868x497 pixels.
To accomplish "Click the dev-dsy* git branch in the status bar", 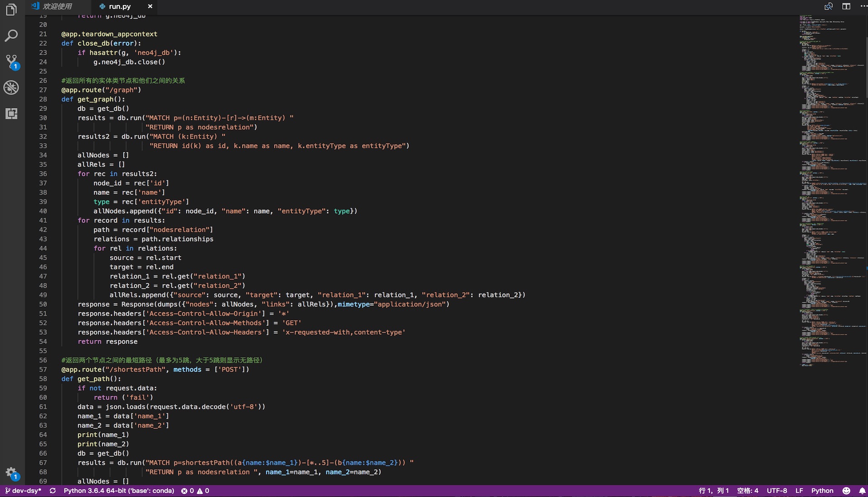I will (23, 491).
